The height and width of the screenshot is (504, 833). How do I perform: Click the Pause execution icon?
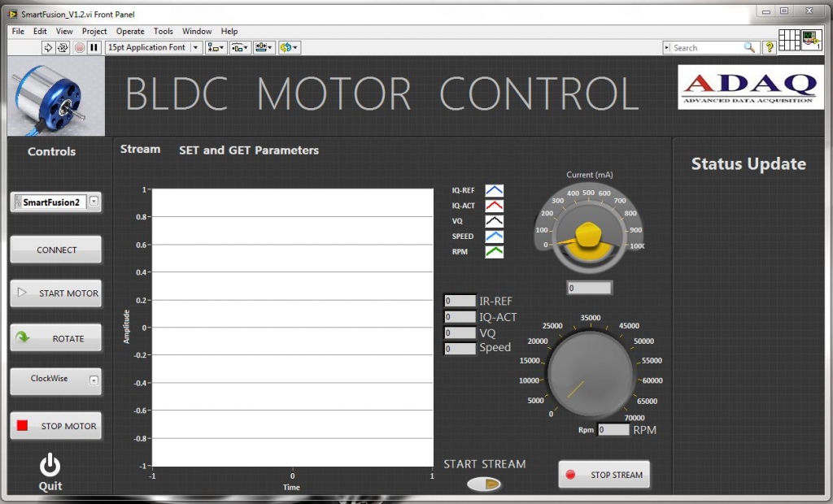[94, 48]
